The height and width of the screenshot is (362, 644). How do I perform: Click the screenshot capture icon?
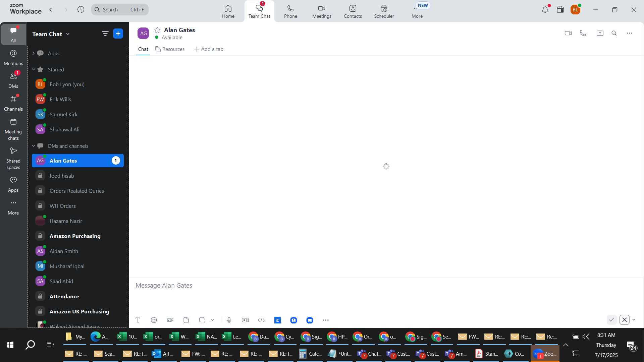pyautogui.click(x=202, y=320)
